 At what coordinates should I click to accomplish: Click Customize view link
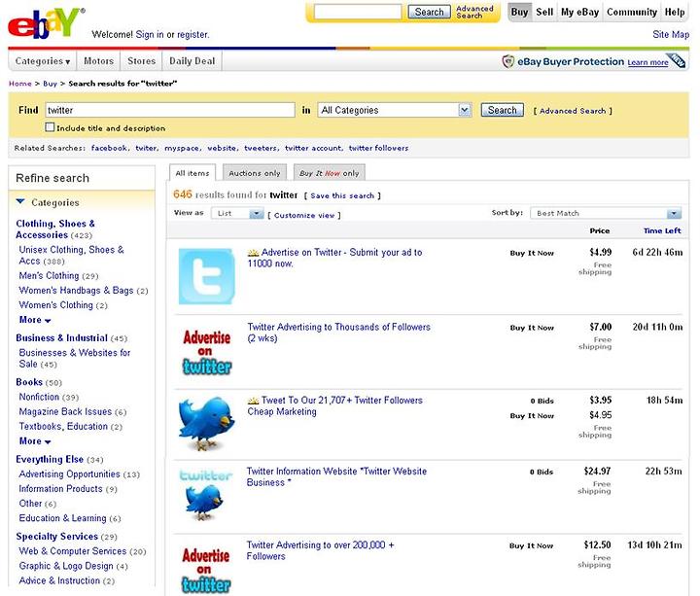[304, 215]
